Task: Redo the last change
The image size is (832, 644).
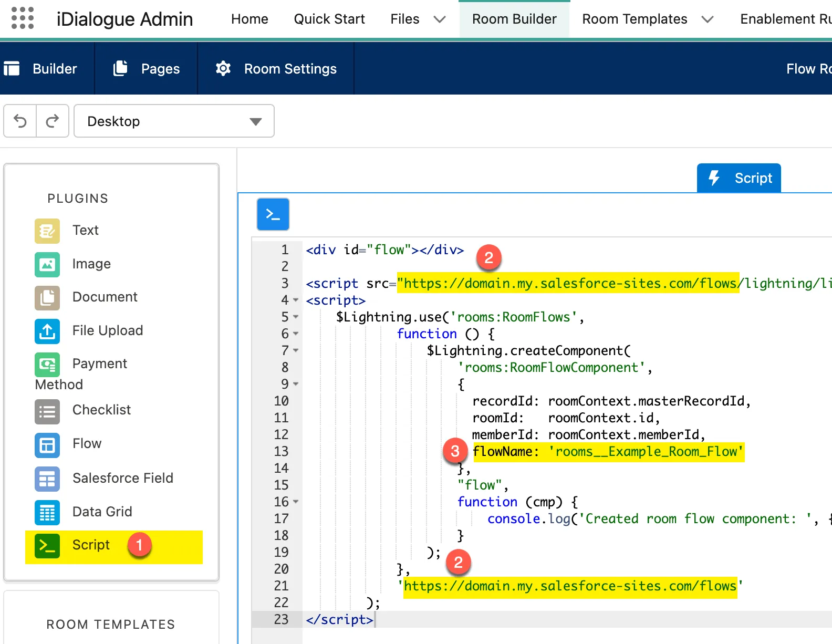Action: click(52, 121)
